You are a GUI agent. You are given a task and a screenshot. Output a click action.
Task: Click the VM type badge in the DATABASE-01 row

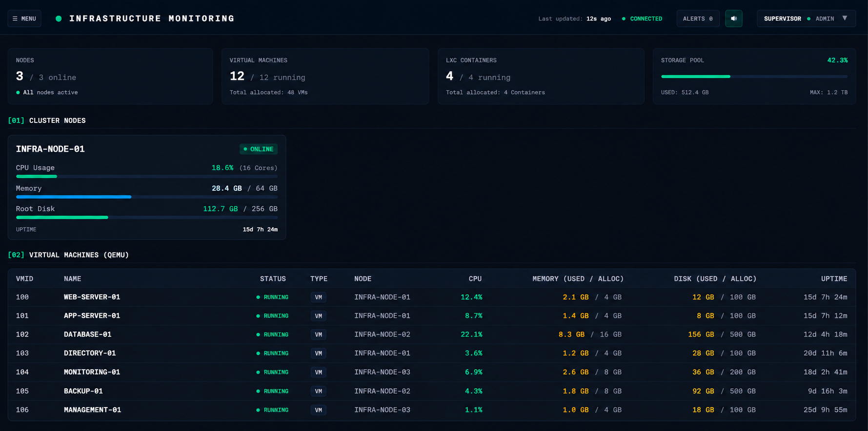click(x=319, y=334)
